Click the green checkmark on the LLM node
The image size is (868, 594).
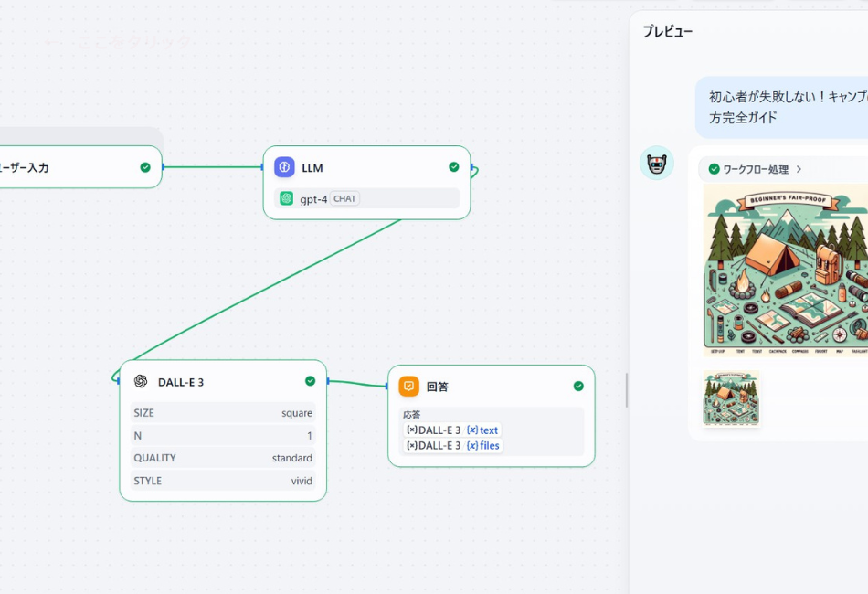(x=453, y=167)
